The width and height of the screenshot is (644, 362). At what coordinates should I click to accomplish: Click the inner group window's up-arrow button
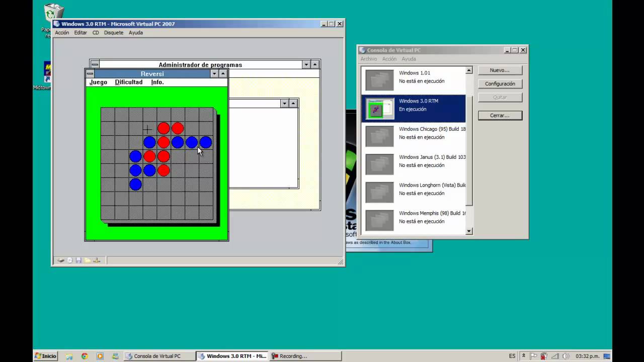(x=293, y=103)
